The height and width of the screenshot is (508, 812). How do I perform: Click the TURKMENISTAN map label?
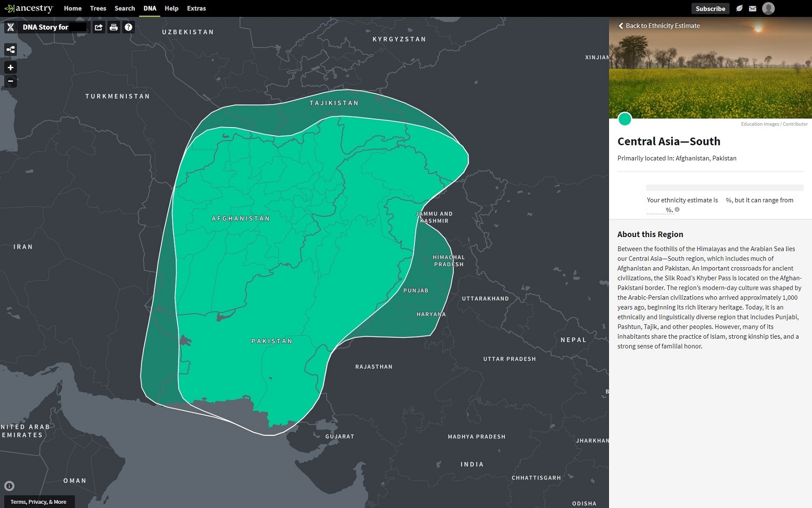[117, 96]
